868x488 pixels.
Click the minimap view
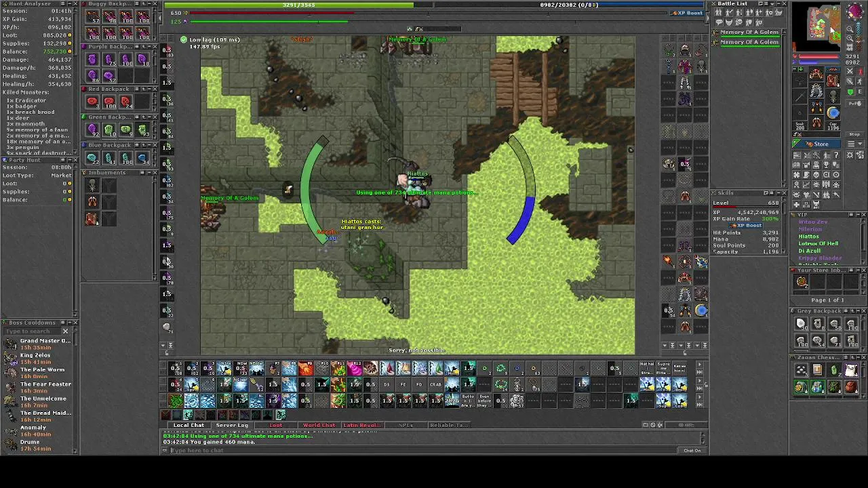tap(817, 27)
